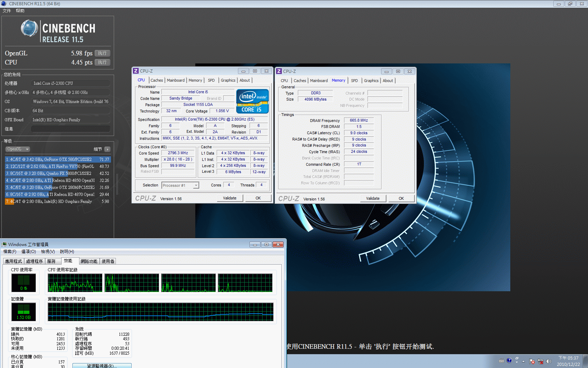Open the network disconnected tray icon
Image resolution: width=588 pixels, height=368 pixels.
(540, 361)
